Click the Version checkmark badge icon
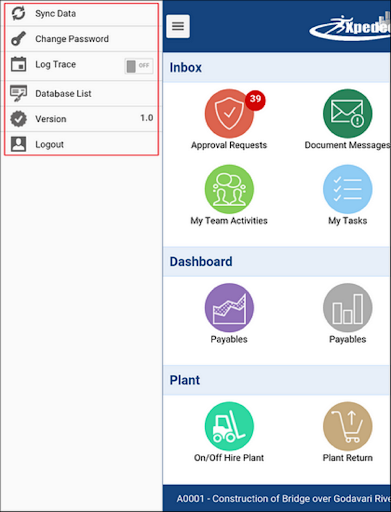 (x=18, y=119)
